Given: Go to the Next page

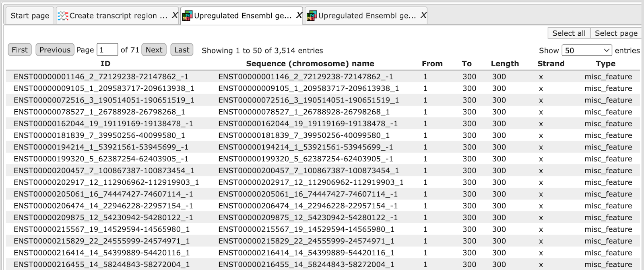Looking at the screenshot, I should point(154,50).
